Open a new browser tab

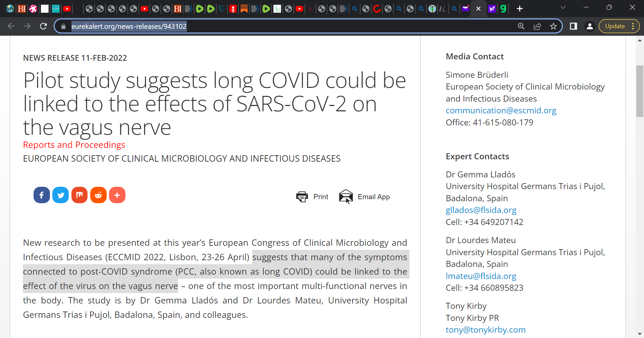(520, 9)
